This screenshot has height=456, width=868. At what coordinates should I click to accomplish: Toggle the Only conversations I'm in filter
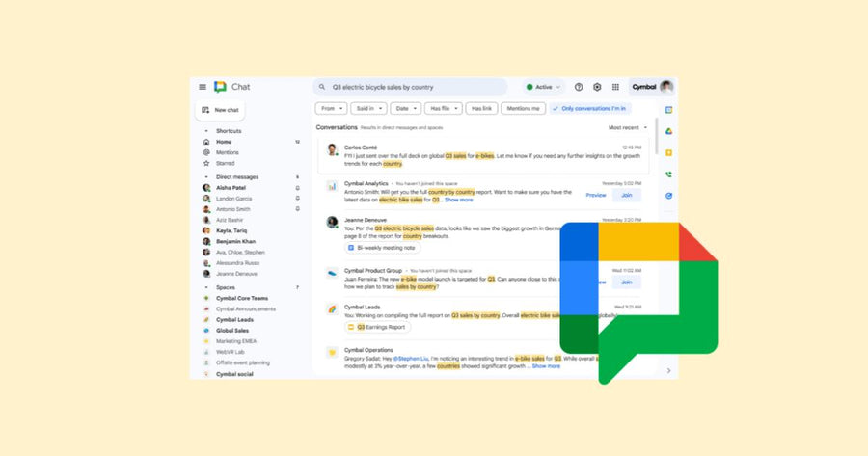click(x=590, y=109)
